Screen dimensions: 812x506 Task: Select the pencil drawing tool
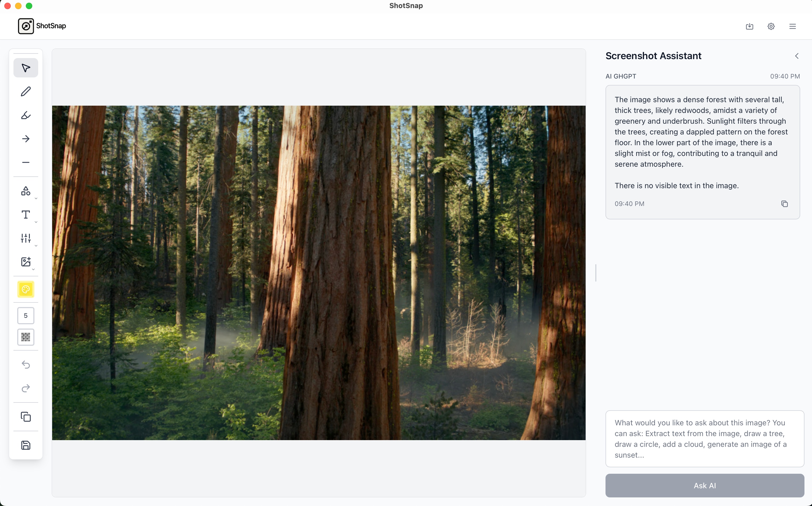pos(26,91)
